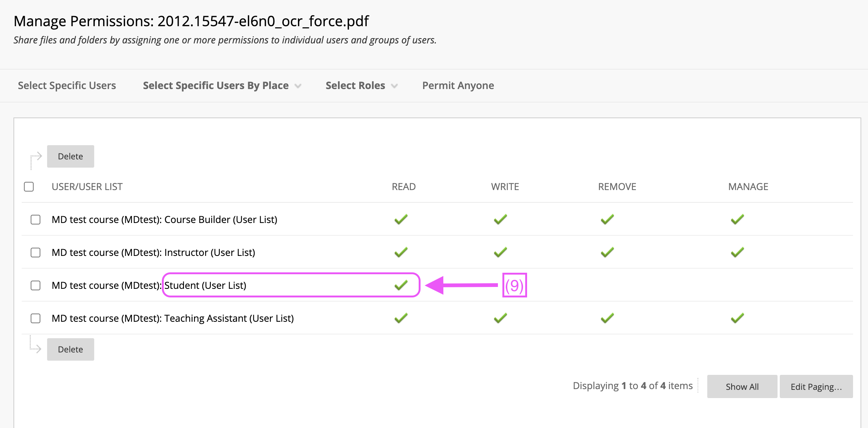
Task: Click Write checkmark for Teaching Assistant row
Action: tap(500, 318)
